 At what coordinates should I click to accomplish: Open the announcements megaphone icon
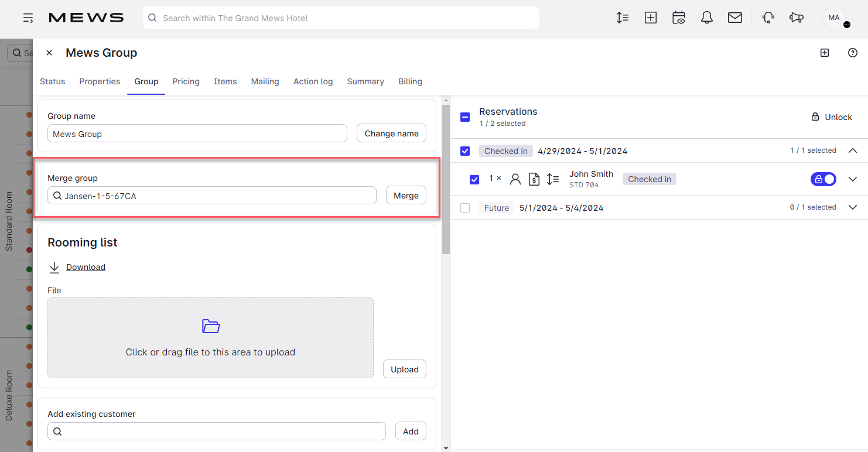pyautogui.click(x=797, y=18)
